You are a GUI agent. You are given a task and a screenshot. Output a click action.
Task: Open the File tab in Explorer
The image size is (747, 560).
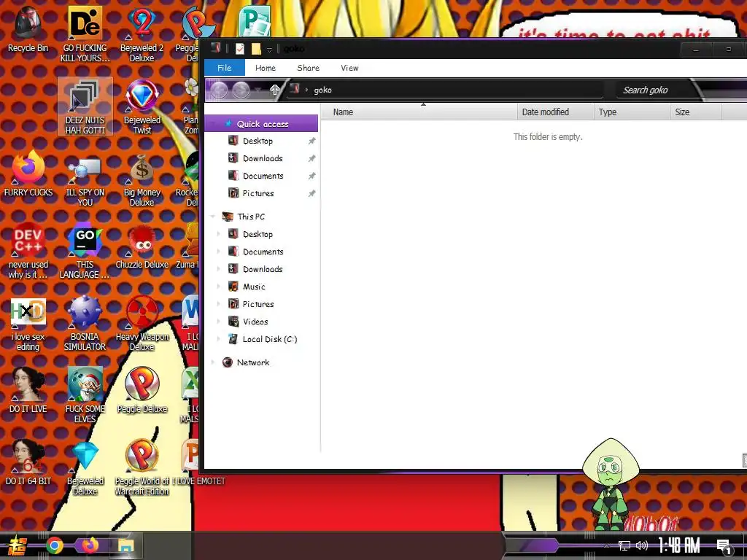pos(225,68)
